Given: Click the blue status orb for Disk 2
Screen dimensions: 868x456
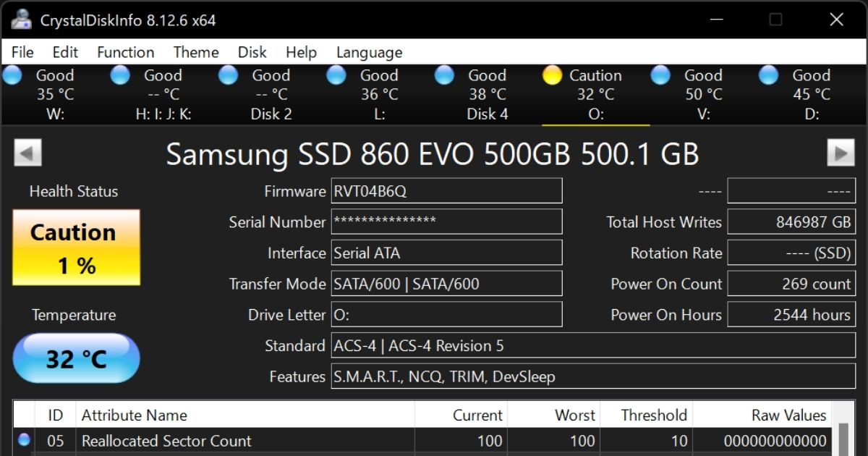Looking at the screenshot, I should click(228, 75).
